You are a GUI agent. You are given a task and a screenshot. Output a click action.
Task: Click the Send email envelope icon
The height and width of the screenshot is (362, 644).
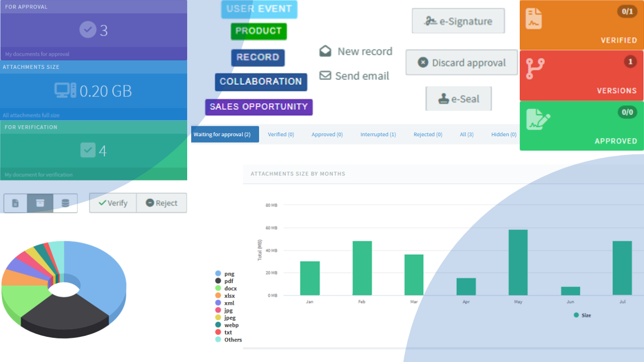(326, 75)
